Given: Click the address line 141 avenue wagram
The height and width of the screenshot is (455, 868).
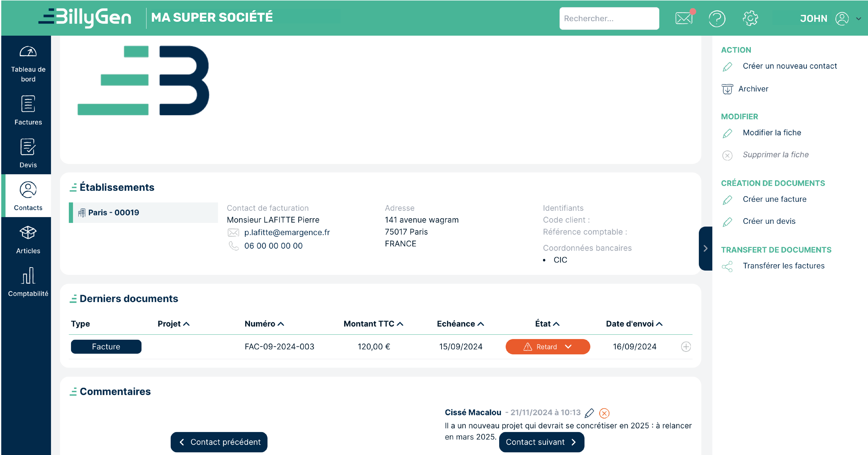Looking at the screenshot, I should click(x=421, y=220).
